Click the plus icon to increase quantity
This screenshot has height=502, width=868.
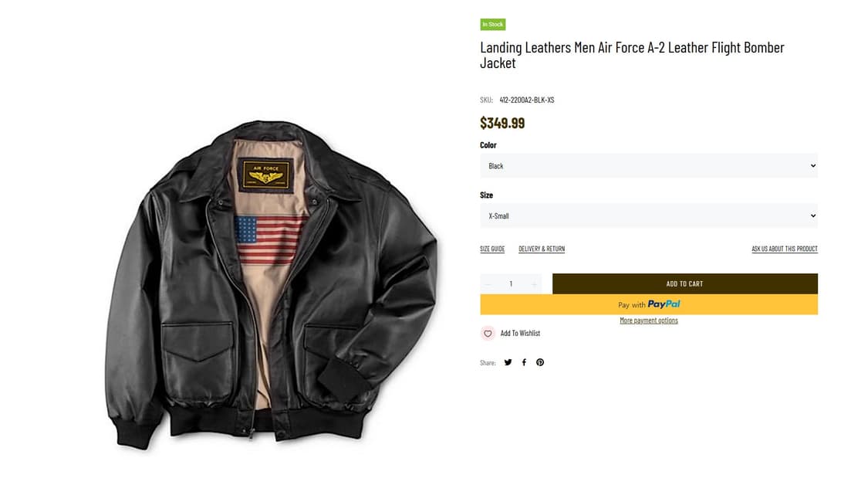(x=533, y=283)
